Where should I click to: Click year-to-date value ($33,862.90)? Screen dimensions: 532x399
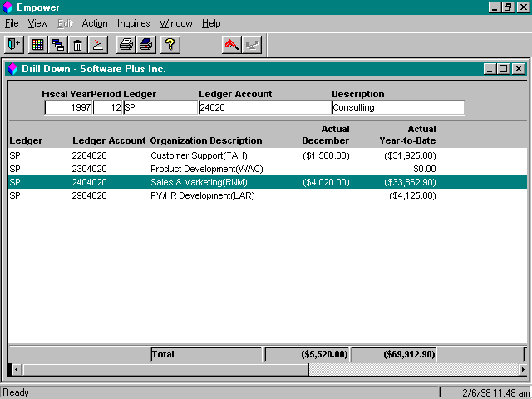pos(410,182)
